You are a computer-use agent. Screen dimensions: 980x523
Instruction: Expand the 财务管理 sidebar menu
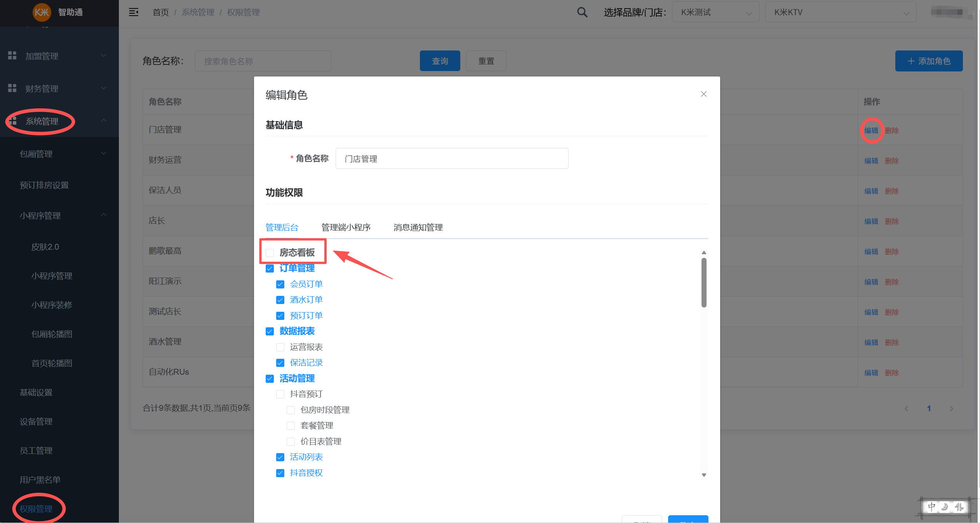pyautogui.click(x=59, y=89)
